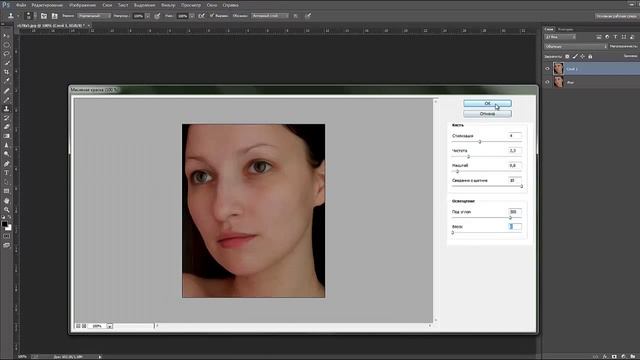
Task: Select the Clone Stamp tool in toolbox
Action: [7, 109]
